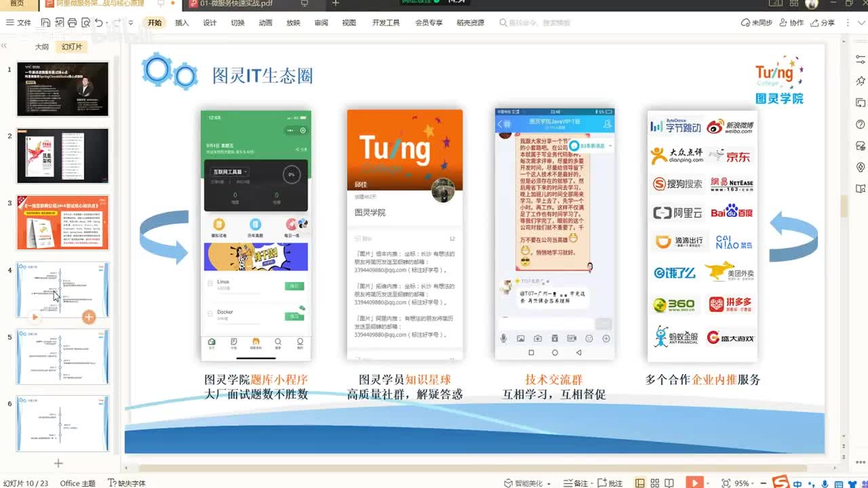The image size is (868, 488).
Task: Fit slide to window icon
Action: 726,483
